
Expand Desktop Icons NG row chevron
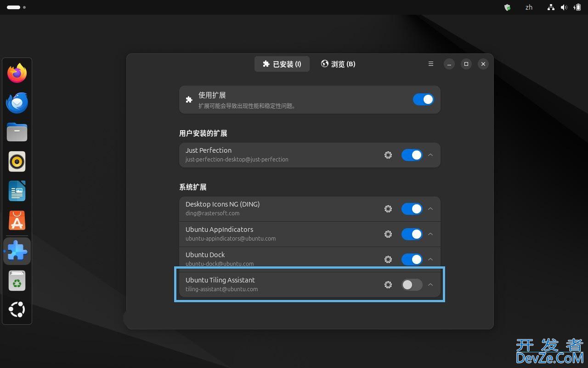tap(430, 209)
